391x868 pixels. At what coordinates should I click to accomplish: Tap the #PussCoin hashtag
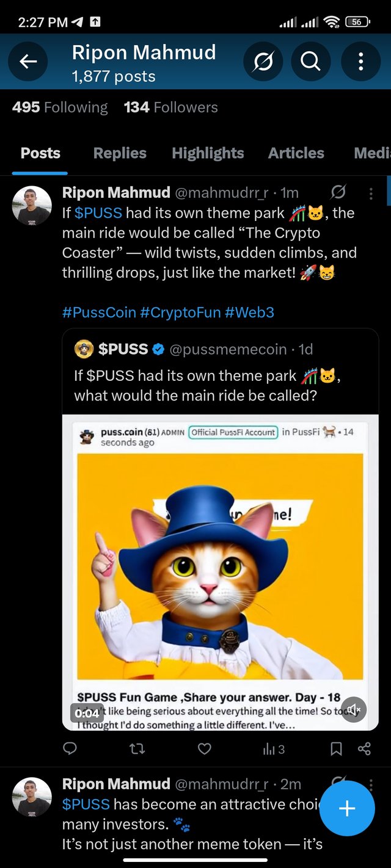(99, 313)
